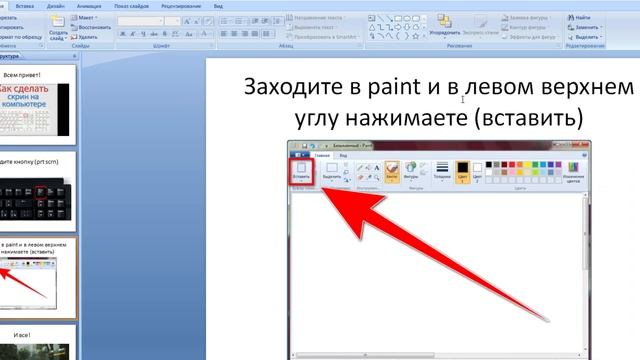Viewport: 640px width, 360px height.
Task: Open line spacing options
Action: 277,21
